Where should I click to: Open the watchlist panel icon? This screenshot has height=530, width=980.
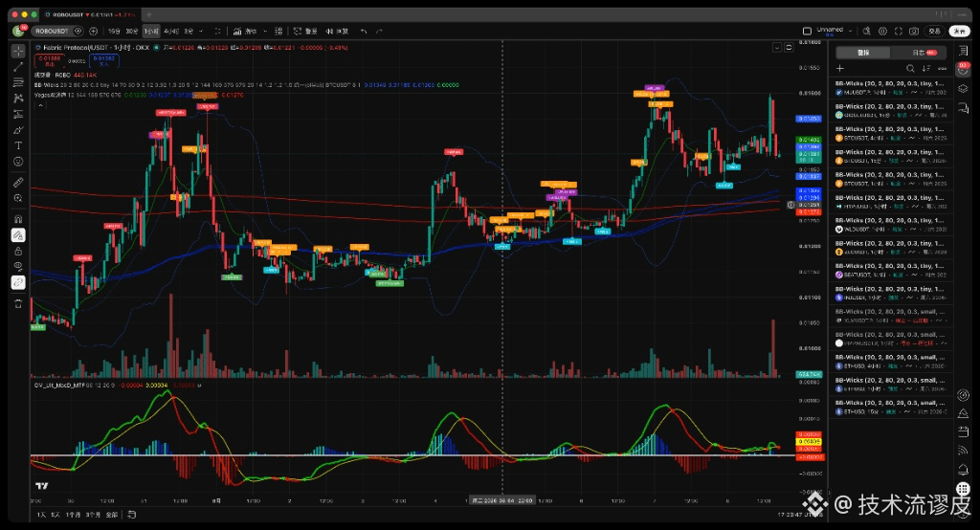963,51
